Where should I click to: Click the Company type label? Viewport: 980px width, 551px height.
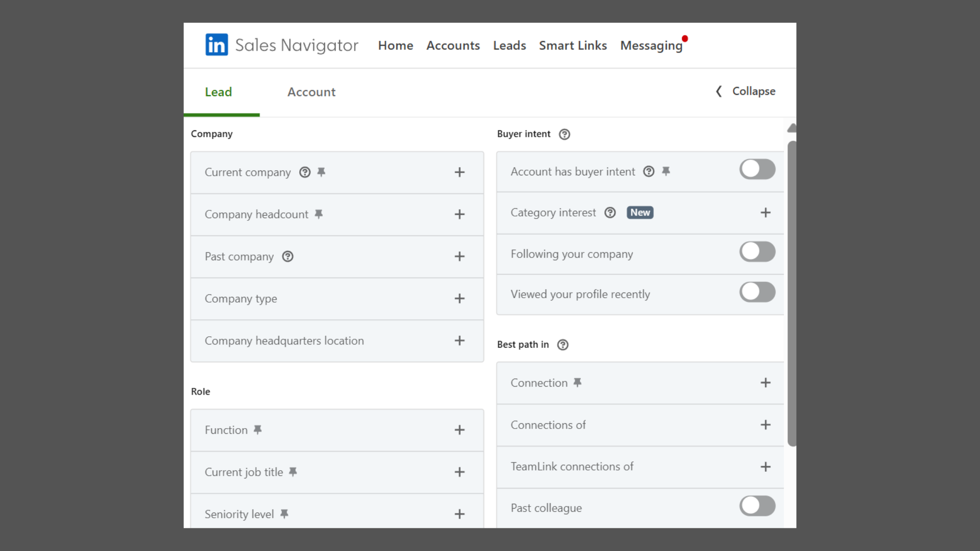point(241,299)
